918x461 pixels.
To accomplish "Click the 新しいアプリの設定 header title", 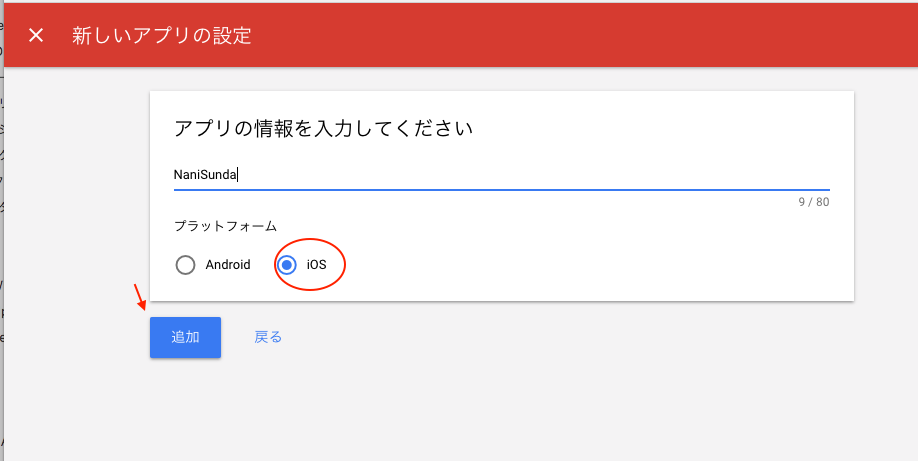I will click(162, 36).
